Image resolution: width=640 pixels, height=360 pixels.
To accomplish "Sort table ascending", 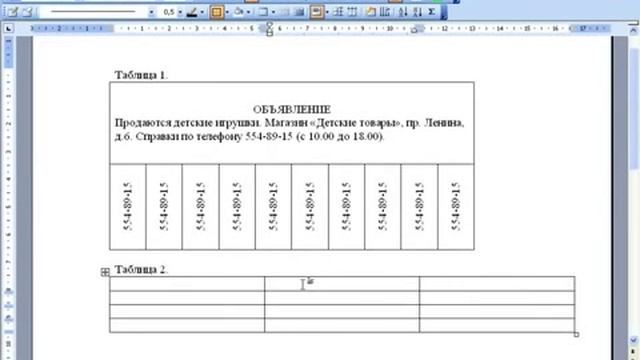I will click(403, 12).
